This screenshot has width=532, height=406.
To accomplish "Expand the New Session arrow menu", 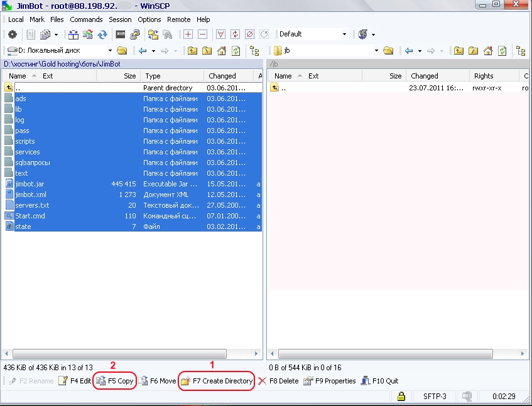I will [x=373, y=35].
